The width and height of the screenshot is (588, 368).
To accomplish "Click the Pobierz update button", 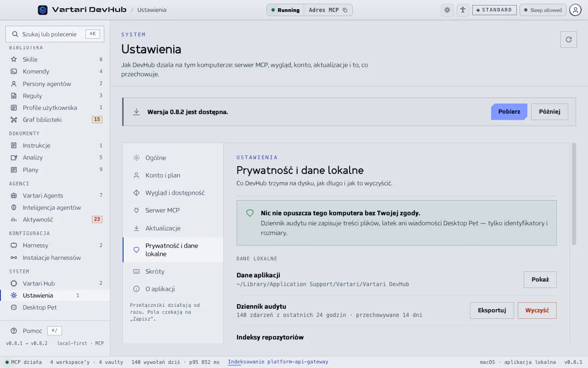I will click(509, 112).
